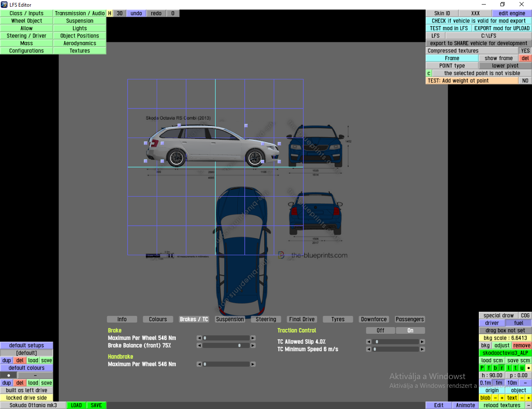Decrease TC Allowed Slip with left arrow
532x409 pixels.
pyautogui.click(x=369, y=342)
